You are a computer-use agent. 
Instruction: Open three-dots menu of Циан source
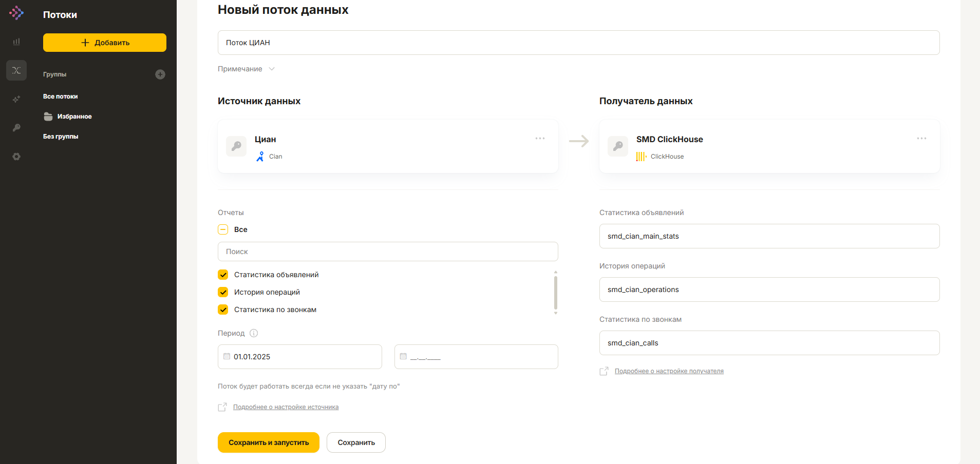pyautogui.click(x=540, y=139)
